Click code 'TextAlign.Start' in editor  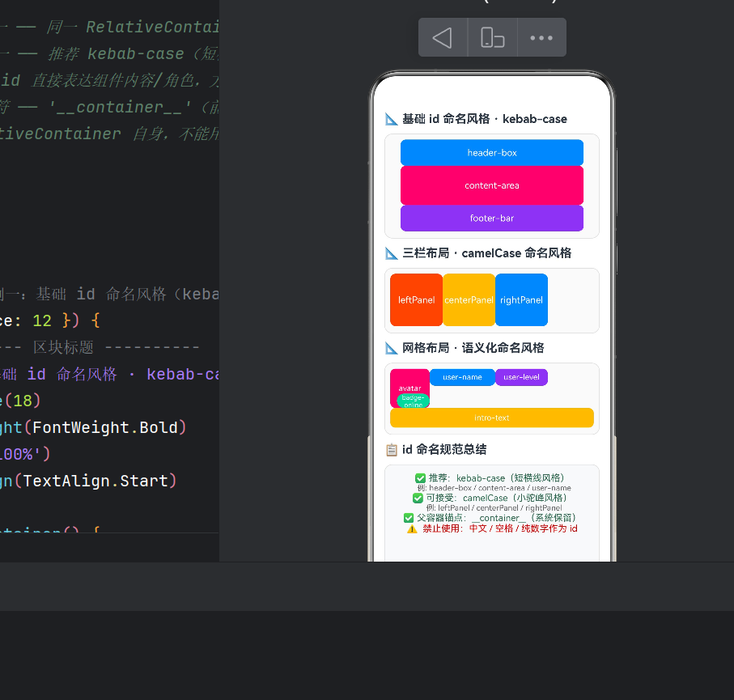[95, 481]
